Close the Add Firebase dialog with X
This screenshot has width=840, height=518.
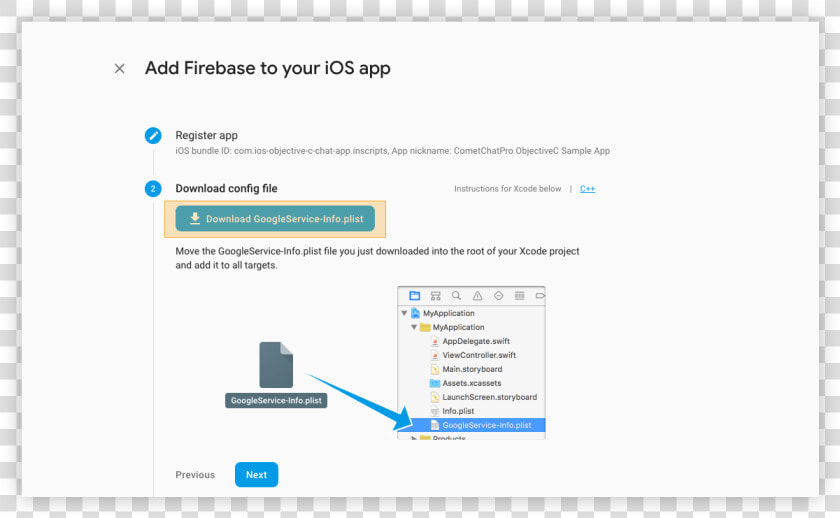click(x=119, y=69)
